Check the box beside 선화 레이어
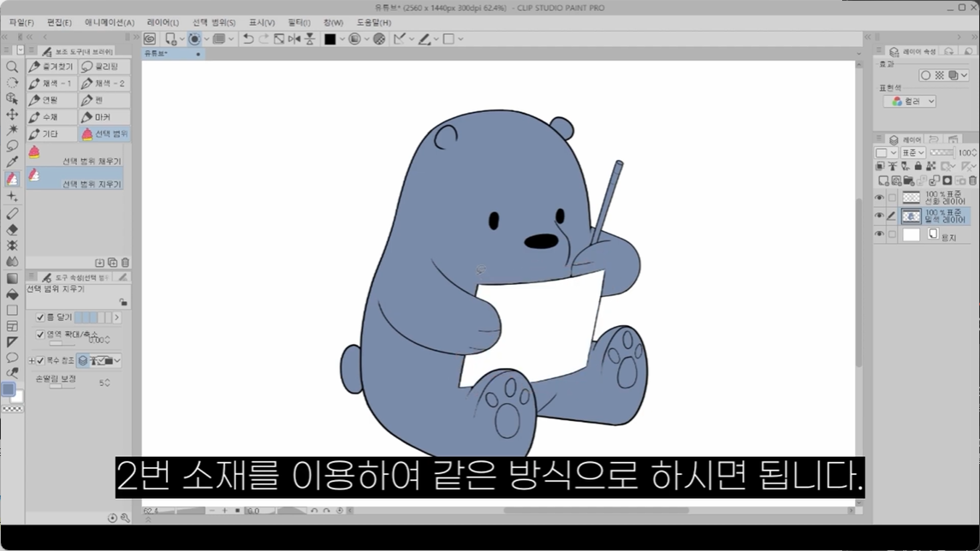The width and height of the screenshot is (980, 551). click(893, 198)
